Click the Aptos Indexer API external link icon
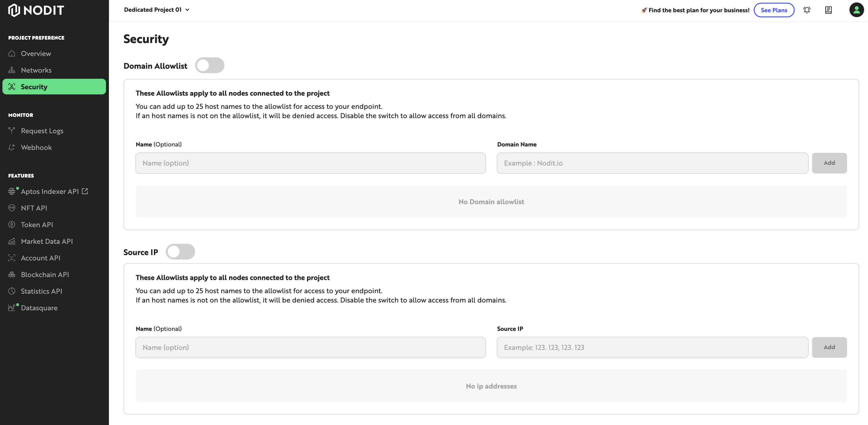Viewport: 868px width, 425px height. (85, 191)
